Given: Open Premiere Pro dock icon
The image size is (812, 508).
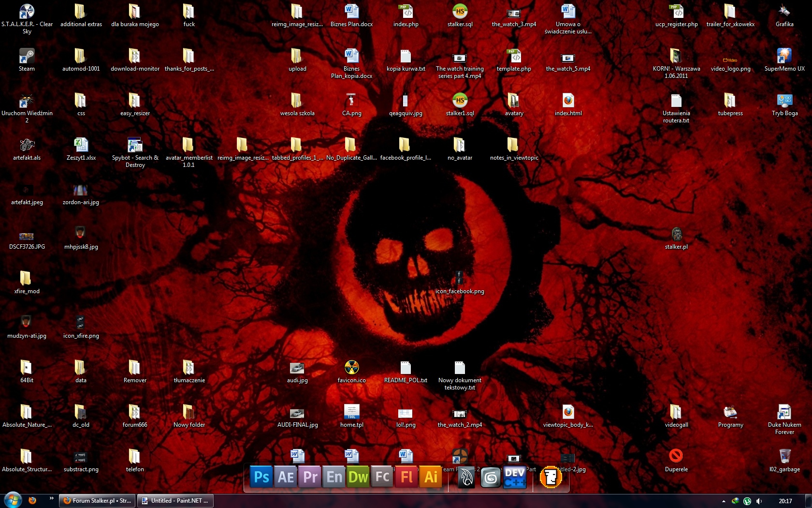Looking at the screenshot, I should 310,477.
